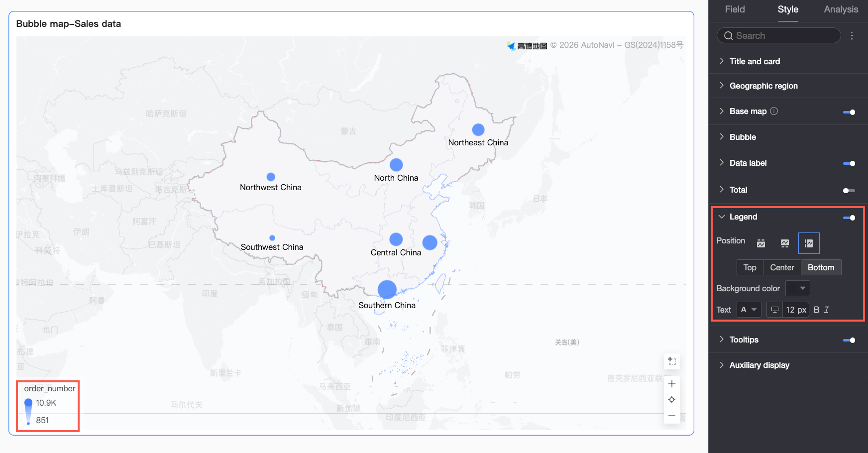Expand the Tooltips section
868x453 pixels.
(x=722, y=340)
